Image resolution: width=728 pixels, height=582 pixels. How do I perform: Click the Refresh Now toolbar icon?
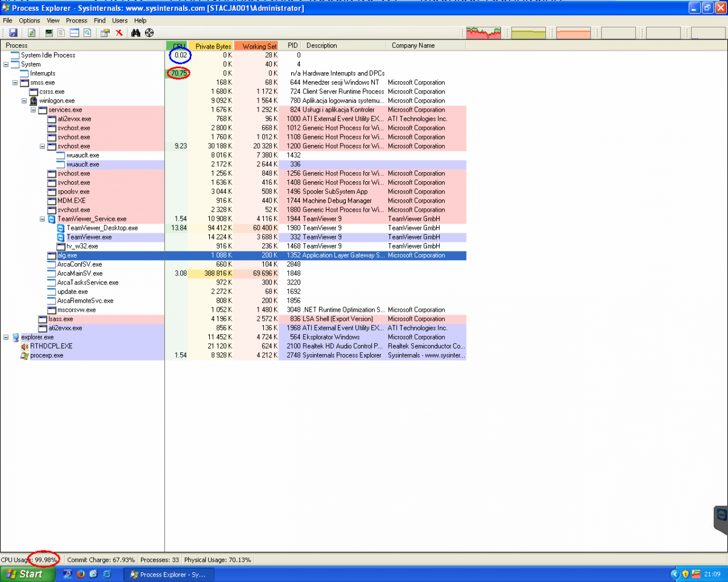[x=32, y=33]
